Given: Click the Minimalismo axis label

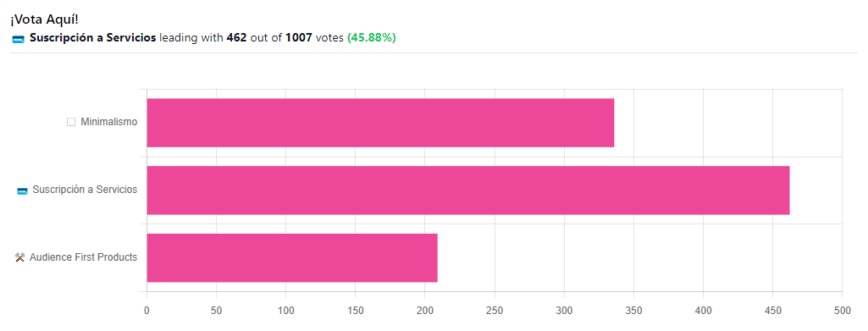Looking at the screenshot, I should (x=109, y=122).
